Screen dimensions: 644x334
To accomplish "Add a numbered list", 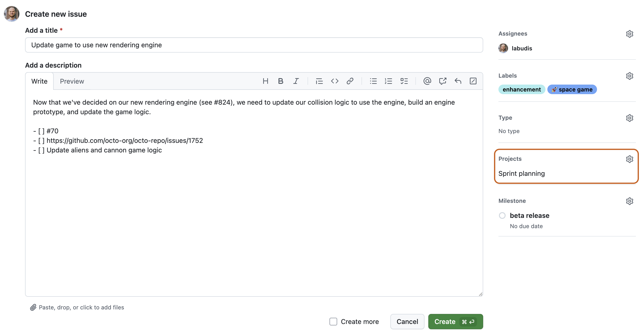I will (x=388, y=81).
